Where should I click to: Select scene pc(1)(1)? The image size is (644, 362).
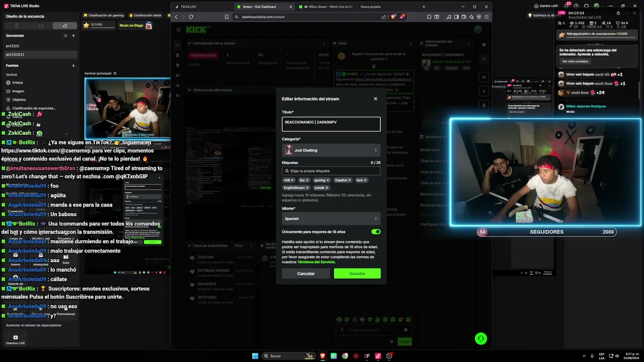pos(40,46)
